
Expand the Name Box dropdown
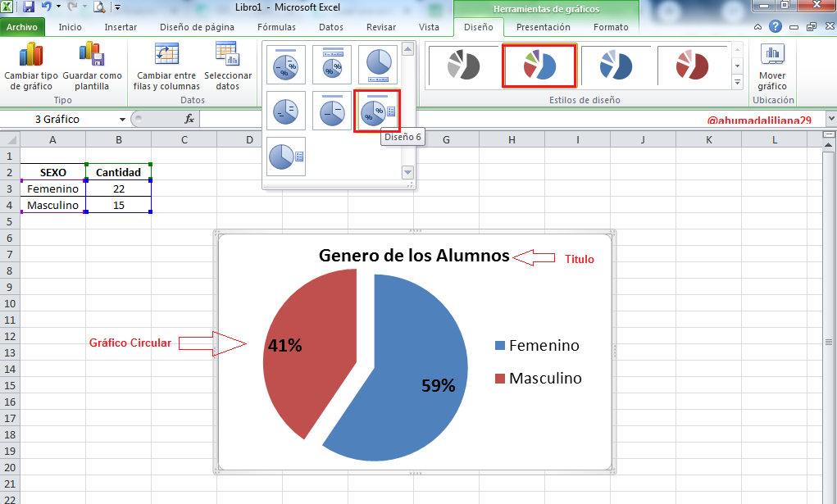click(122, 119)
